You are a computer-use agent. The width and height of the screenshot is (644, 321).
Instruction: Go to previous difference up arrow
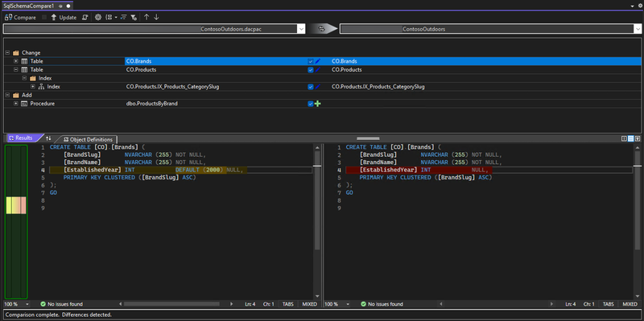(147, 17)
